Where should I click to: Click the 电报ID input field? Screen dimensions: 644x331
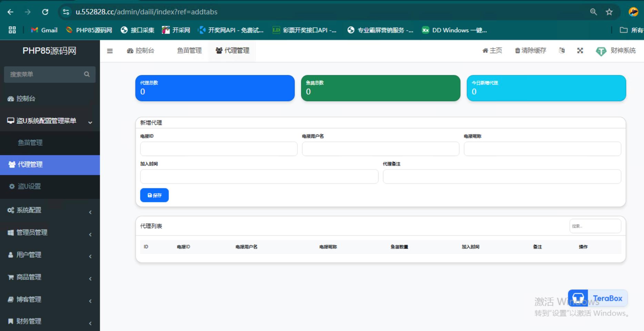(x=219, y=149)
